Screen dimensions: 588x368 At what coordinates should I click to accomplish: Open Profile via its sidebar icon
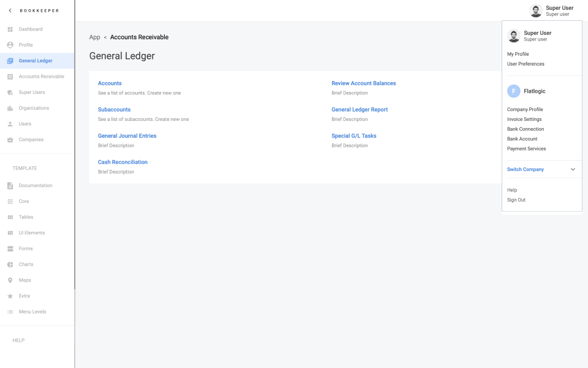10,45
